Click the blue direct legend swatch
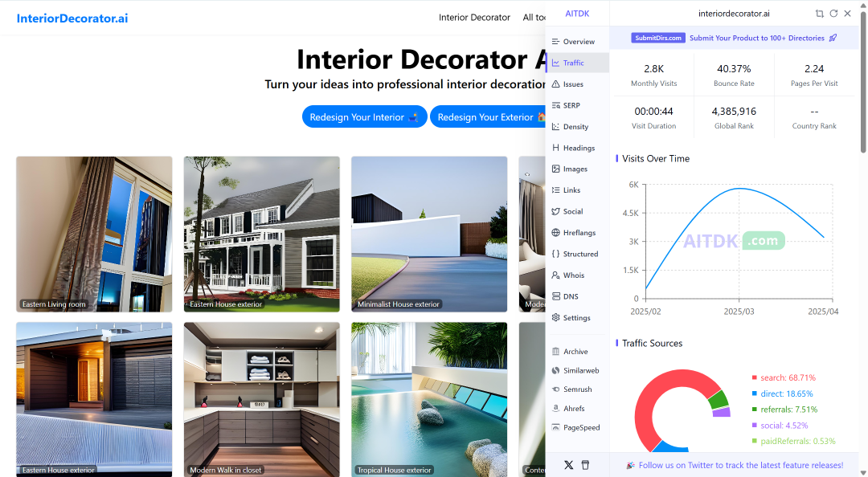The height and width of the screenshot is (477, 868). [754, 393]
